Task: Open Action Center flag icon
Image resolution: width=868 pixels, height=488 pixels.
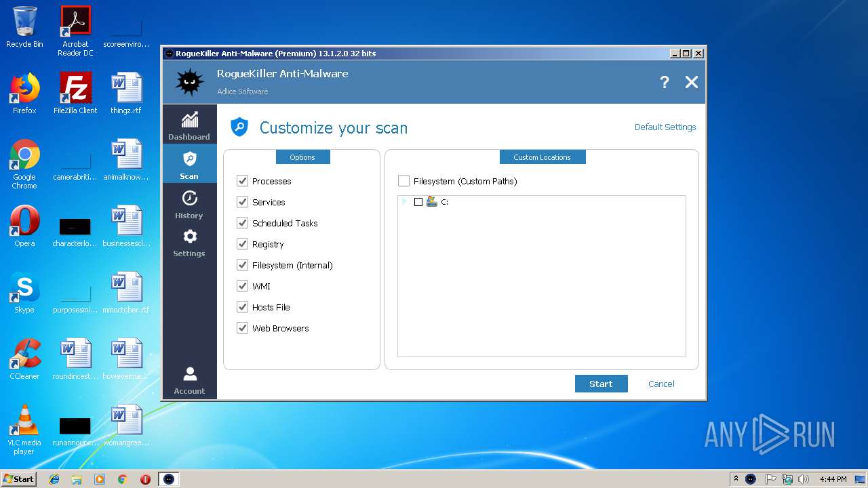Action: point(770,479)
